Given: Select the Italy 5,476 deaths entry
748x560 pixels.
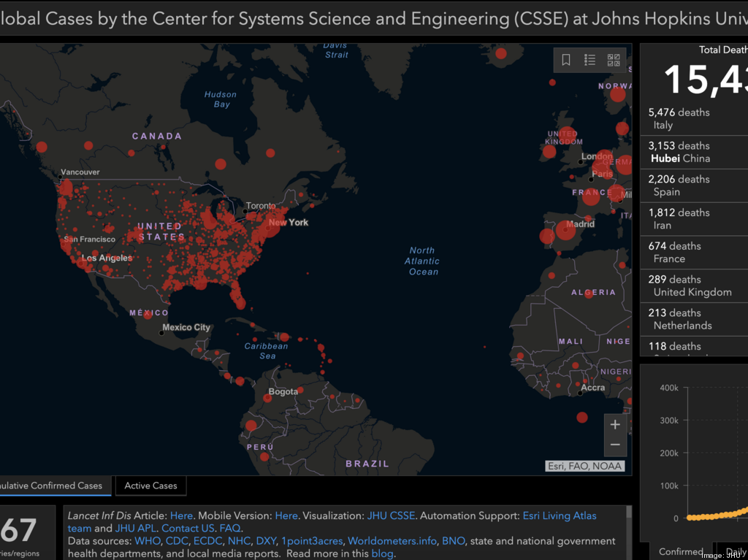Looking at the screenshot, I should (694, 119).
